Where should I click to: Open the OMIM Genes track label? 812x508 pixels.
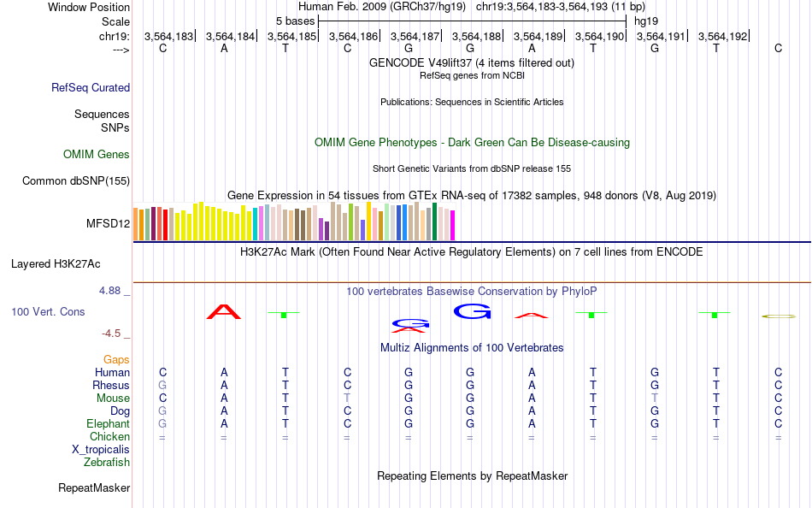97,155
